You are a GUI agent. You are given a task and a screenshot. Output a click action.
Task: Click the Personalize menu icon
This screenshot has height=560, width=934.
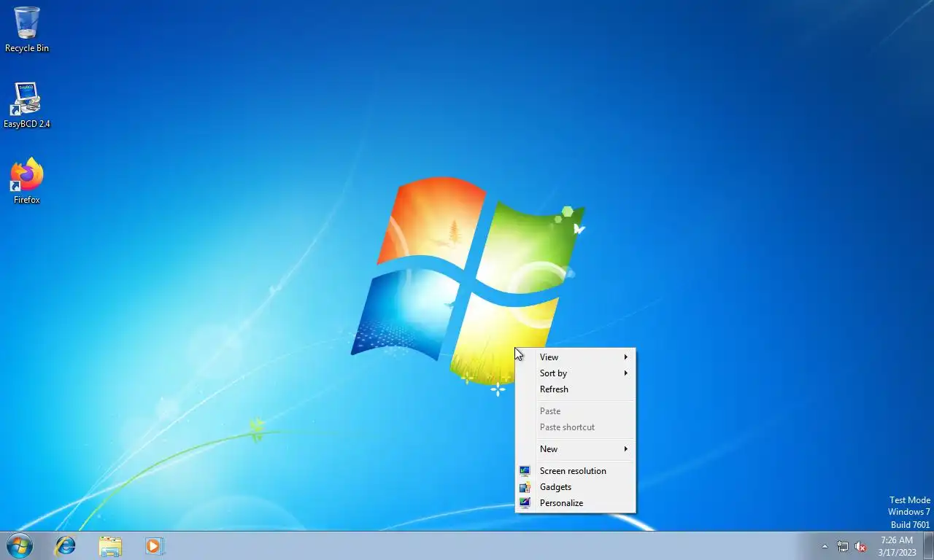pos(525,503)
